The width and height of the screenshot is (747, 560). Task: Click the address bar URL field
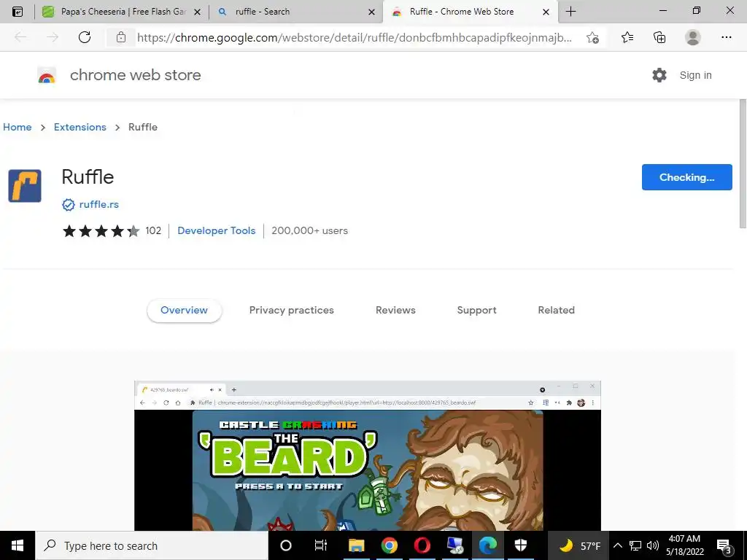(x=355, y=38)
